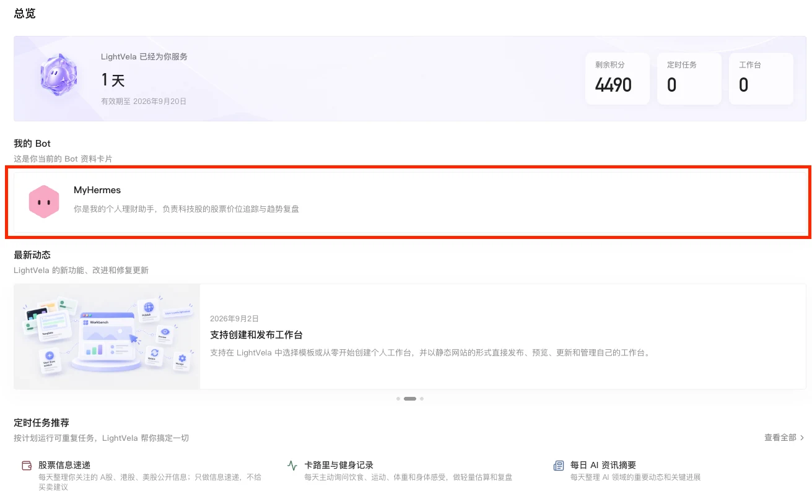Open the 工作台 count card
812x504 pixels.
[761, 79]
